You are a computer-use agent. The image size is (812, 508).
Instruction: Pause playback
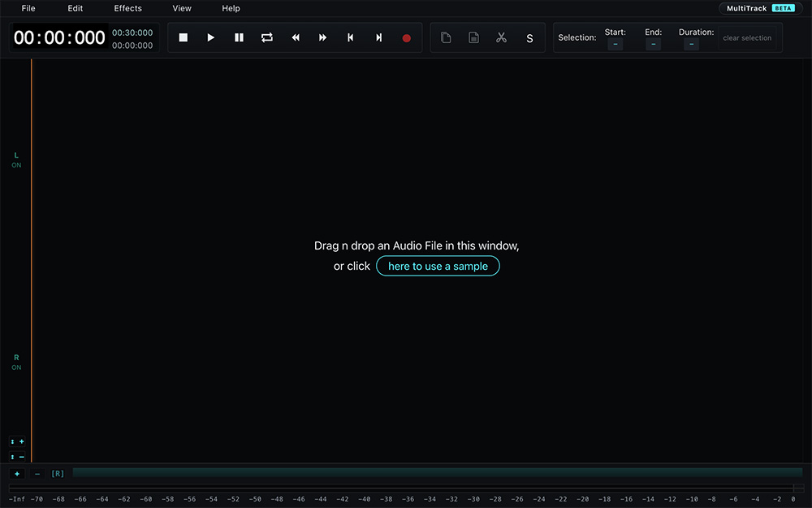click(x=239, y=37)
